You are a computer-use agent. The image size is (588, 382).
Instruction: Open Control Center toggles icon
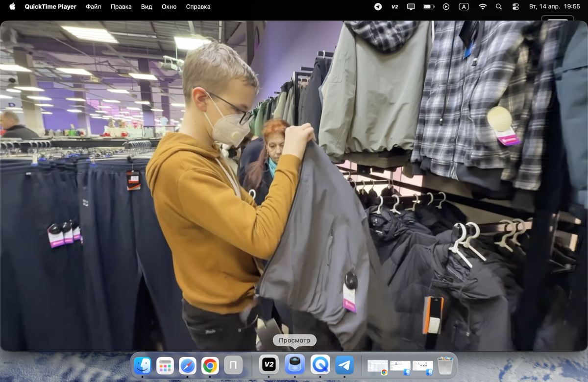coord(515,7)
